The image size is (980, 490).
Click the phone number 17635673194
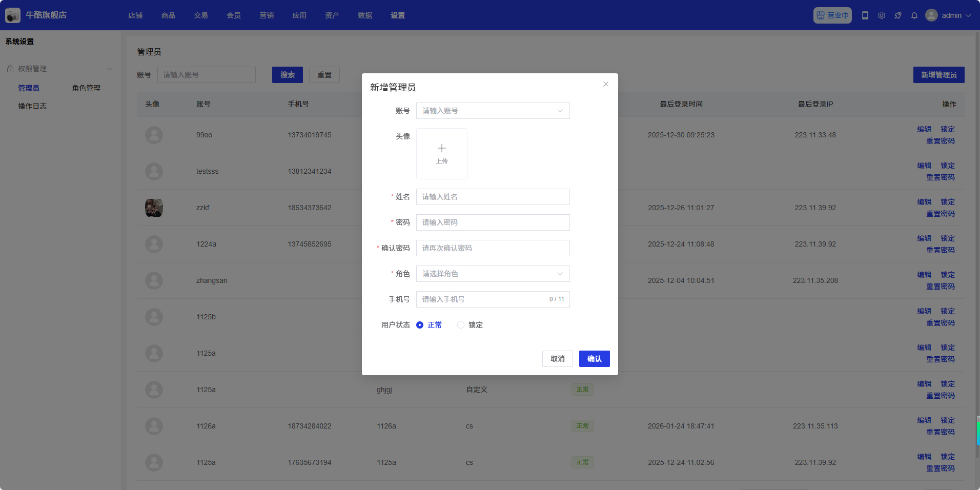(x=310, y=462)
